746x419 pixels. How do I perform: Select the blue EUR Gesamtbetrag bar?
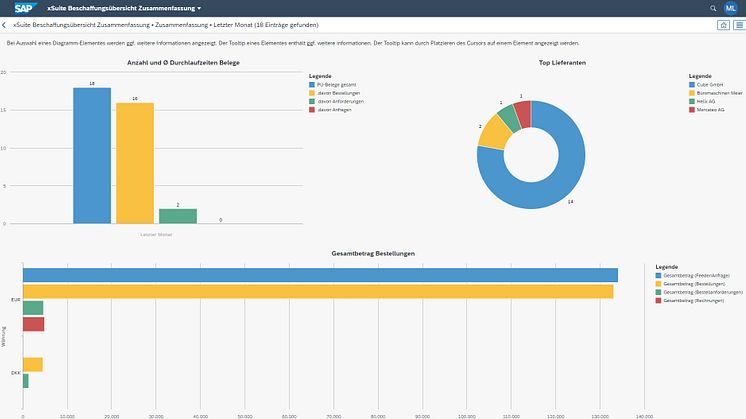click(x=320, y=275)
